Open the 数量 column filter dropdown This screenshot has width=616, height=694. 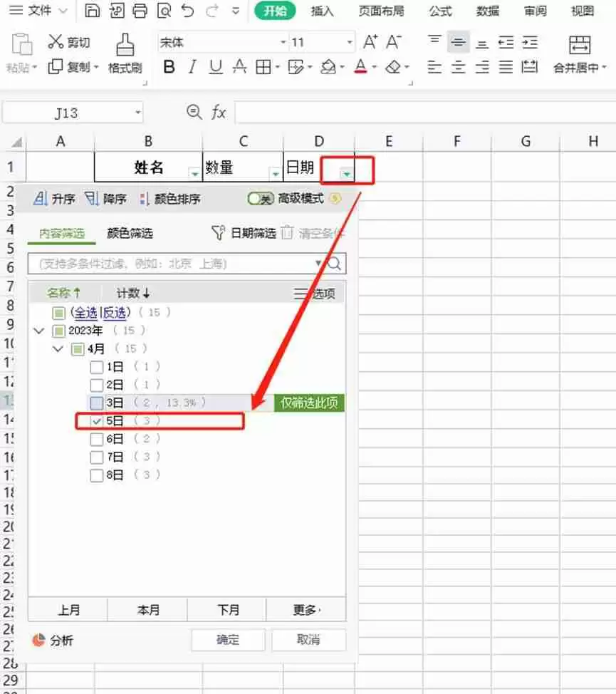tap(274, 172)
